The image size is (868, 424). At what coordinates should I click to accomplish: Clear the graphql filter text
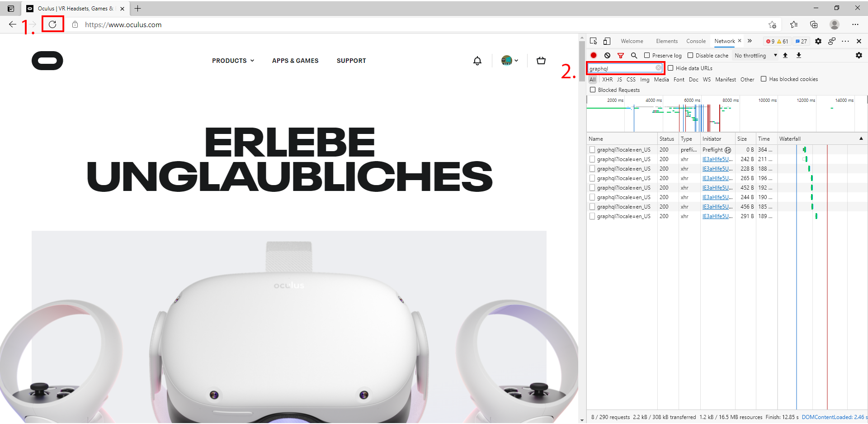(658, 68)
